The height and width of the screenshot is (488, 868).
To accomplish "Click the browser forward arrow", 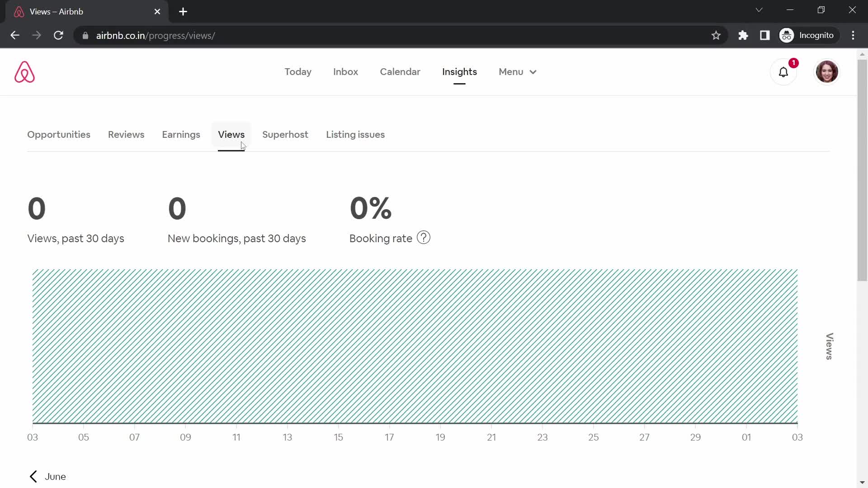I will coord(37,35).
